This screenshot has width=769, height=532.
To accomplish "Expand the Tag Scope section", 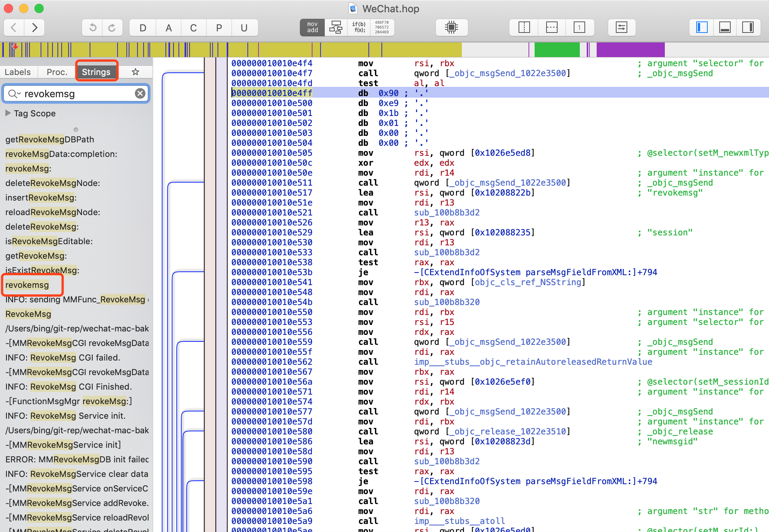I will click(x=8, y=113).
